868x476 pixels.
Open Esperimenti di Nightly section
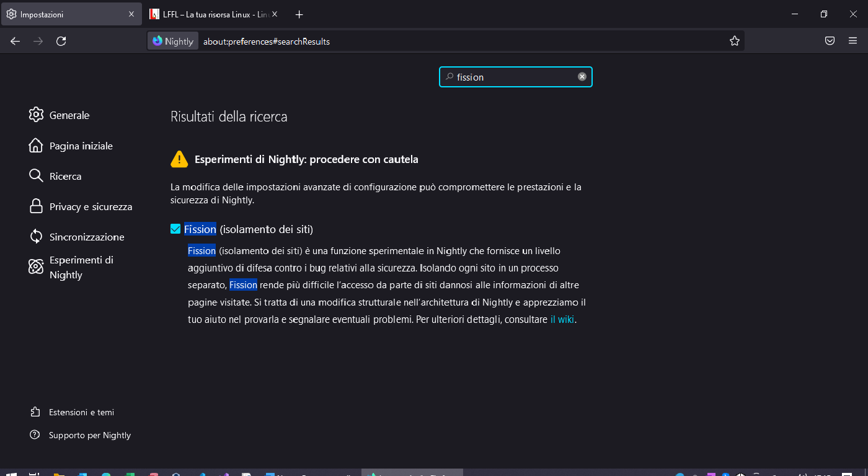point(81,267)
